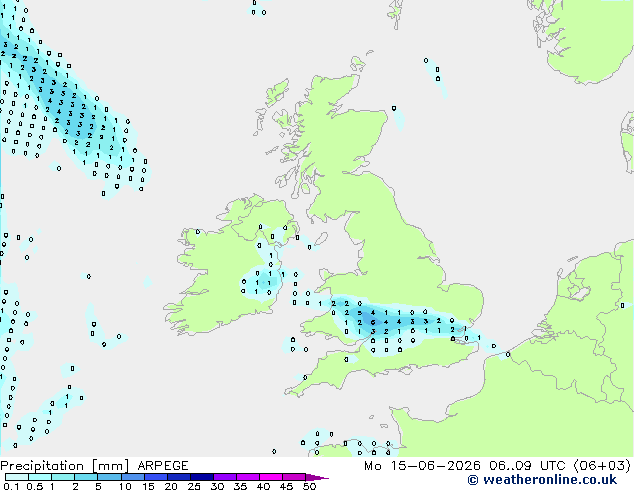Select the 1–2 mm legend swatch

tap(63, 477)
